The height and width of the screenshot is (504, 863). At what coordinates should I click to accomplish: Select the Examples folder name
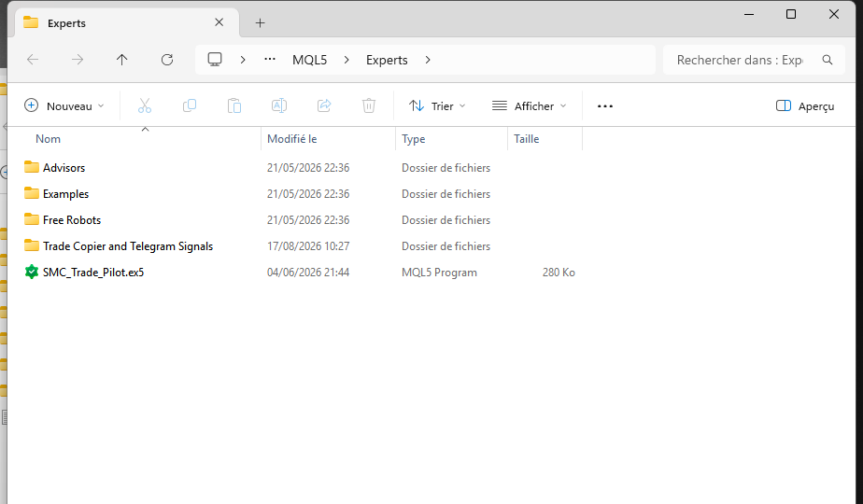click(65, 194)
